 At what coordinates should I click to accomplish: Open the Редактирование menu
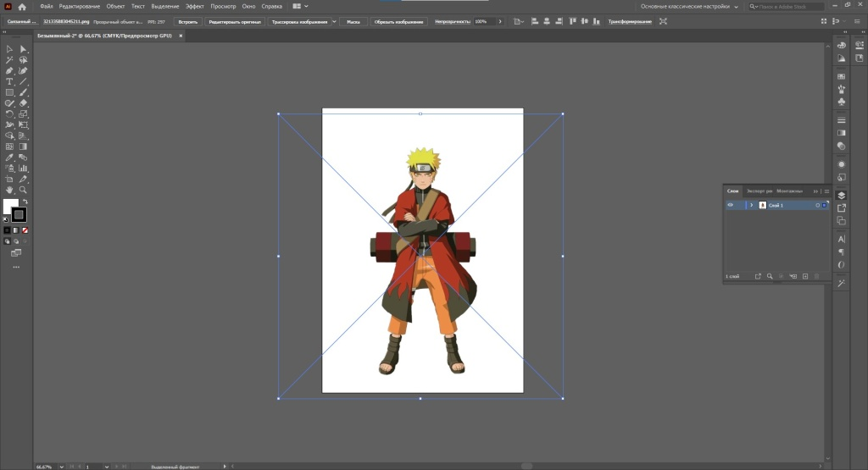tap(79, 7)
